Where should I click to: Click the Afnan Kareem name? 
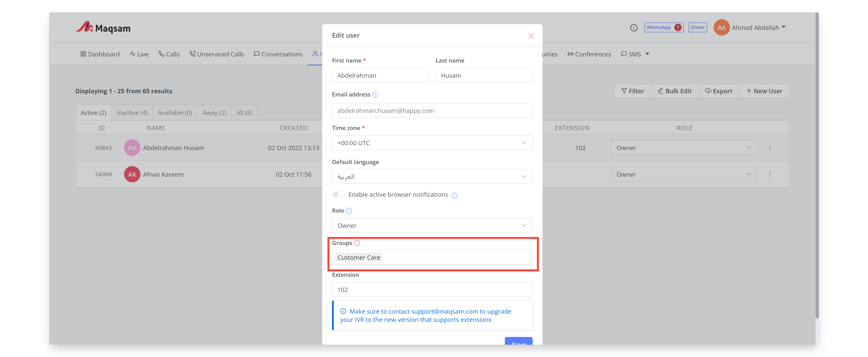coord(163,174)
